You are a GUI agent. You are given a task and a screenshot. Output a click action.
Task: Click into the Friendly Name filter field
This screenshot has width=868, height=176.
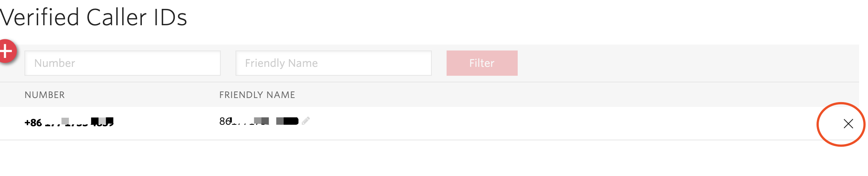pyautogui.click(x=333, y=63)
